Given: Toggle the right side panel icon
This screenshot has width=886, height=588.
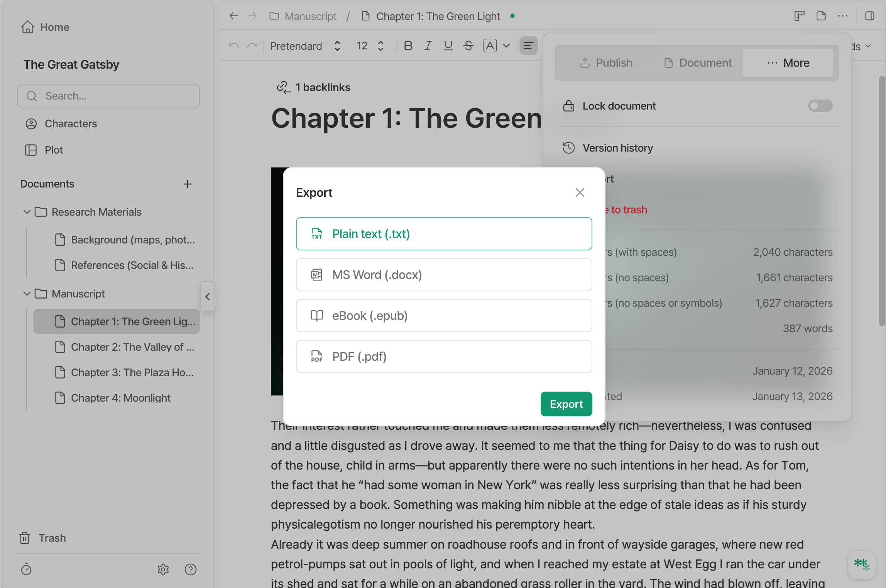Looking at the screenshot, I should pos(869,16).
